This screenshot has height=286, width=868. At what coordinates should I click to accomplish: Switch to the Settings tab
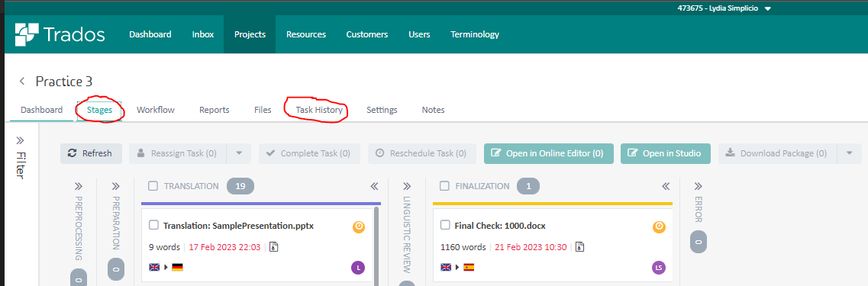382,110
